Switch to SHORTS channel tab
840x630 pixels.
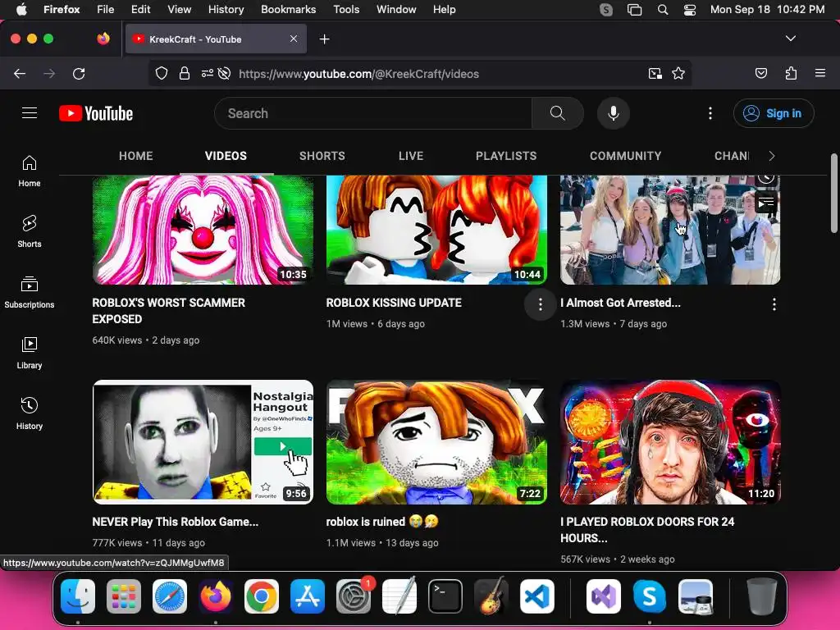(x=322, y=156)
